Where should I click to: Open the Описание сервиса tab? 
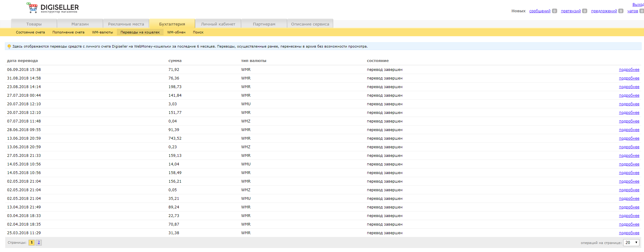pyautogui.click(x=310, y=24)
